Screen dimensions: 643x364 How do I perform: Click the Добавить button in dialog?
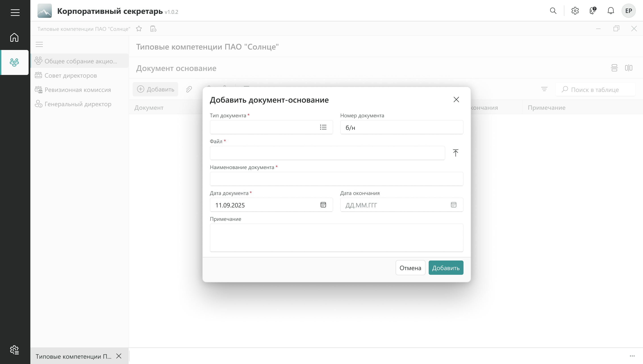446,268
